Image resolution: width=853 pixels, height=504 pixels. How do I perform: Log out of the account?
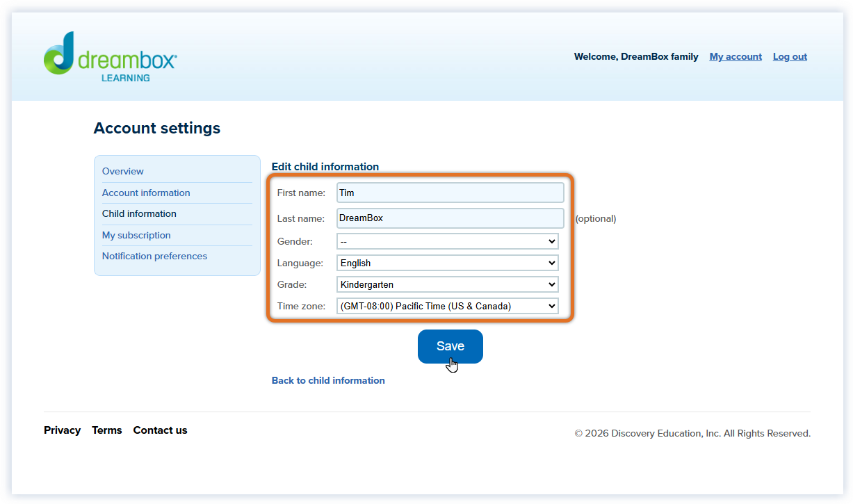pos(790,57)
